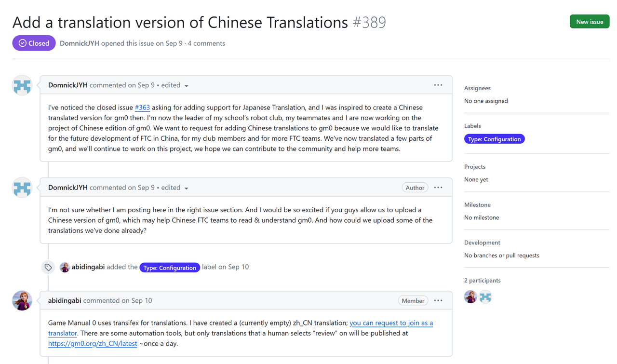The image size is (617, 364).
Task: Follow the request to join as translator link
Action: [391, 323]
